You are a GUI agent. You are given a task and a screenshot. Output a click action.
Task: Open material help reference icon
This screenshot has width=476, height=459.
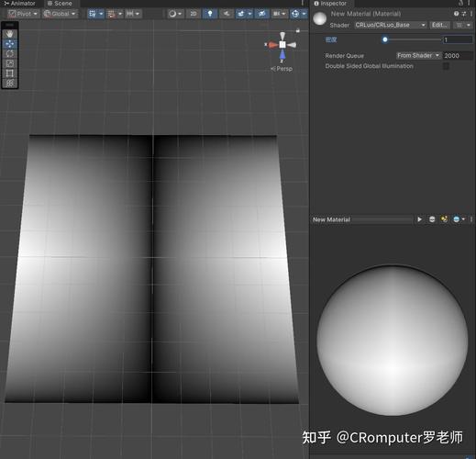456,14
